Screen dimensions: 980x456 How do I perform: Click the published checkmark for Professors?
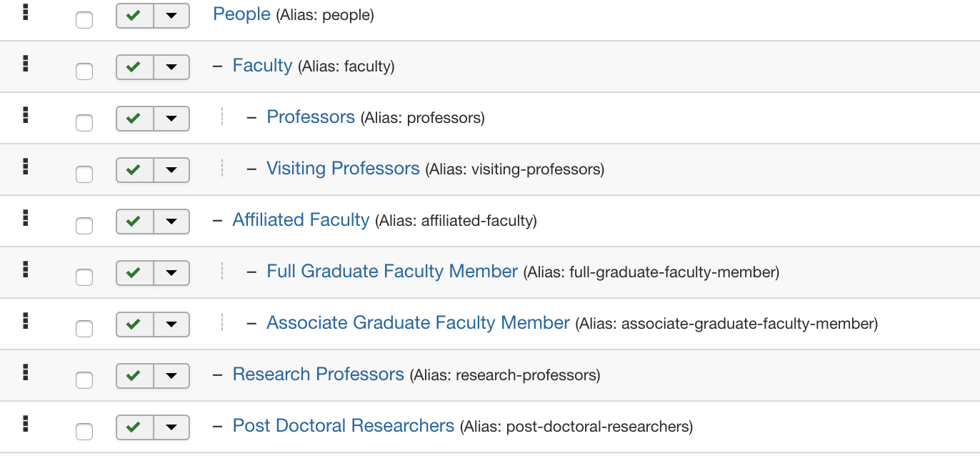pyautogui.click(x=134, y=118)
